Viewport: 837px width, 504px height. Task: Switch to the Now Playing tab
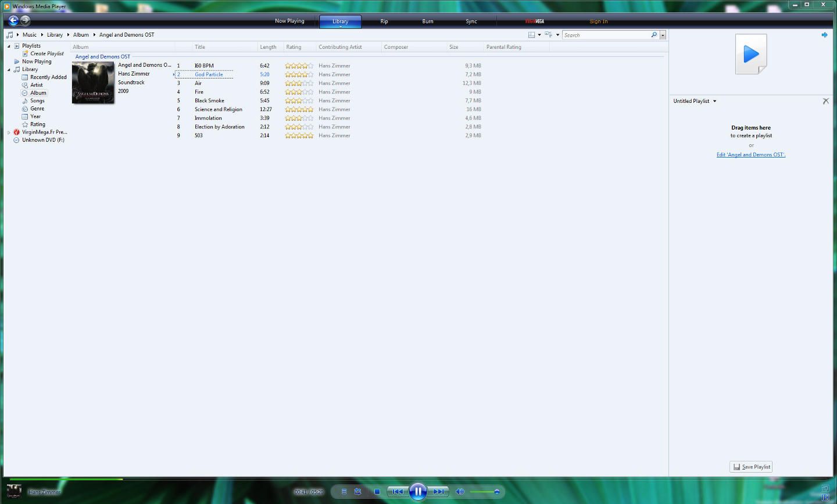289,21
